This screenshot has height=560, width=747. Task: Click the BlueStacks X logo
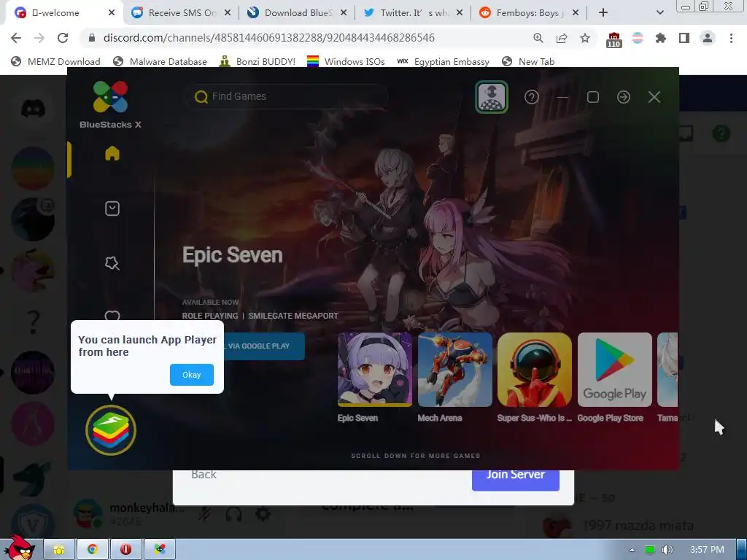[111, 105]
